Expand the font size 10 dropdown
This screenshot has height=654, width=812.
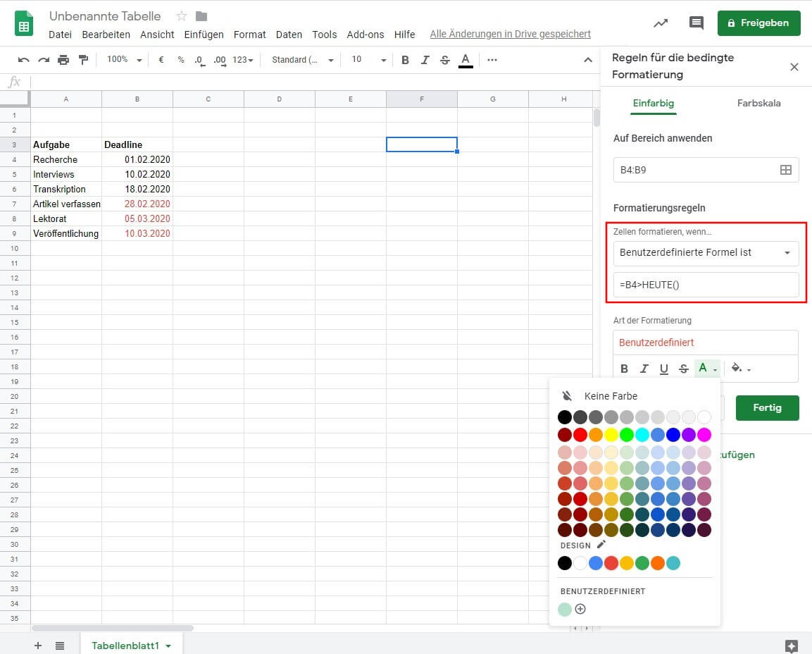pyautogui.click(x=369, y=60)
